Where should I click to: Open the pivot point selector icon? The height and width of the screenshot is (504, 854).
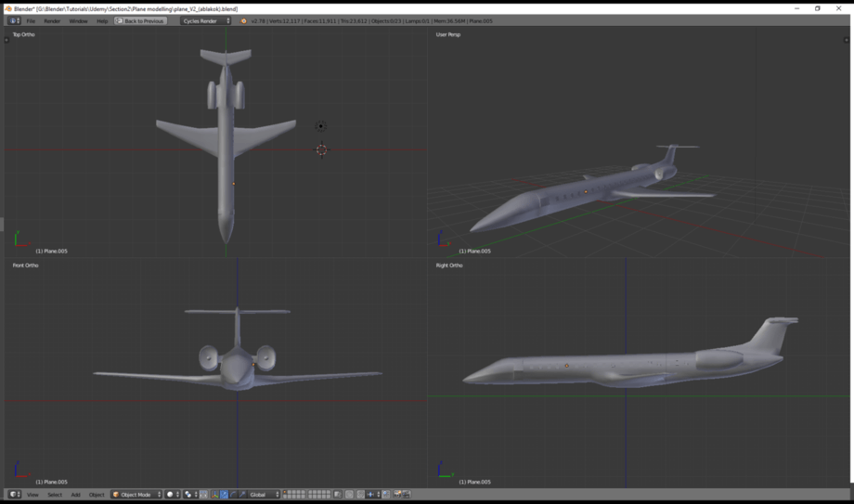(x=189, y=494)
